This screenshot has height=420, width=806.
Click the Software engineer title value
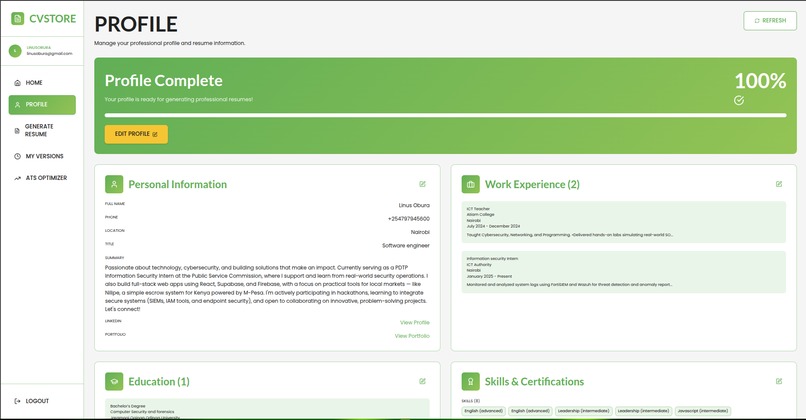point(406,245)
